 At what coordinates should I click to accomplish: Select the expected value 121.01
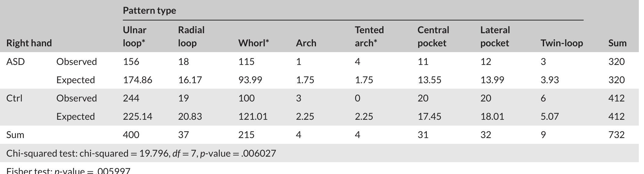point(253,116)
